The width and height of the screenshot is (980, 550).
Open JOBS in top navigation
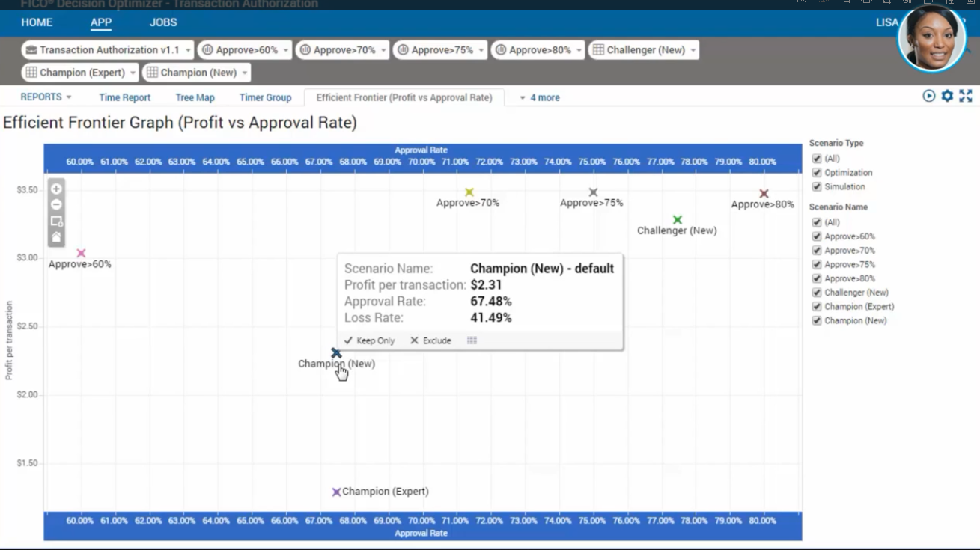[163, 22]
